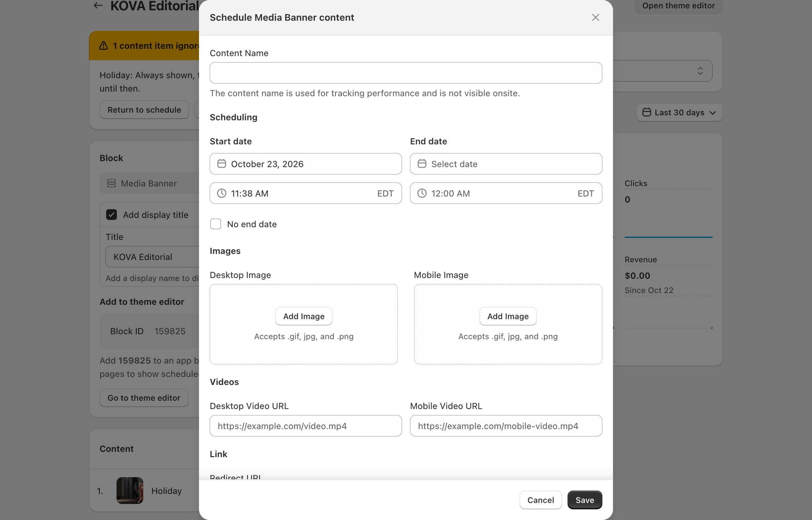Open the End date Select date picker
The width and height of the screenshot is (812, 520).
pos(506,164)
